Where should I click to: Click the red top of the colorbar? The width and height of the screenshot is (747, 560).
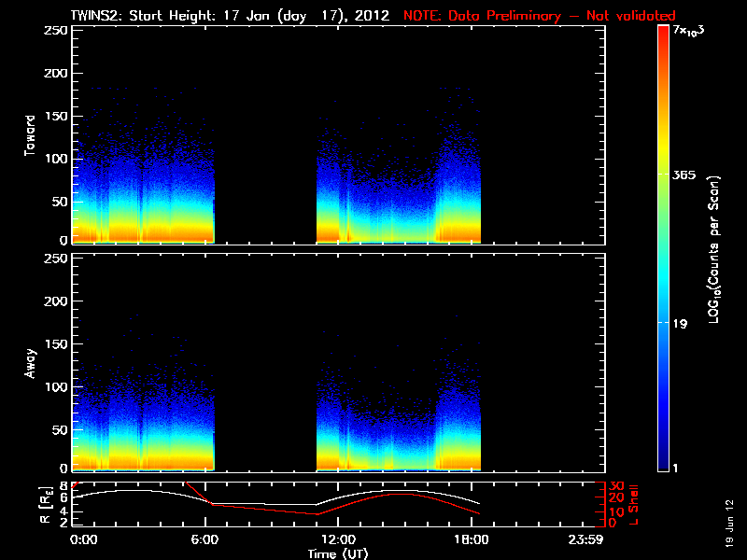pyautogui.click(x=663, y=33)
